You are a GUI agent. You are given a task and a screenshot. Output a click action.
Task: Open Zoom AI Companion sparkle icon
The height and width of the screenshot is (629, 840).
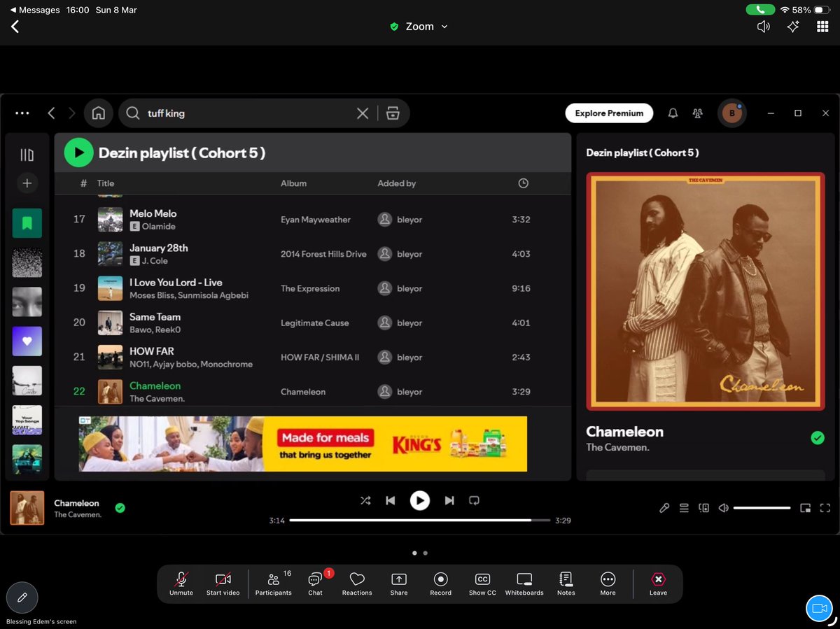click(793, 27)
